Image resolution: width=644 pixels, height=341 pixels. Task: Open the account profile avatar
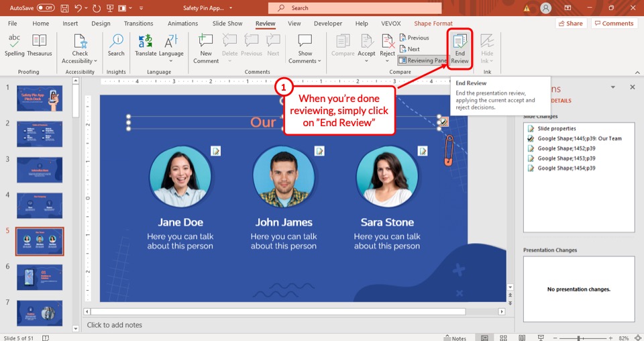pyautogui.click(x=545, y=8)
